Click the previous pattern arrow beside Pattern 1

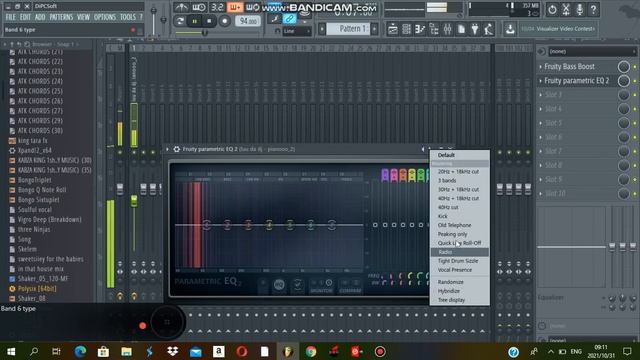click(322, 29)
